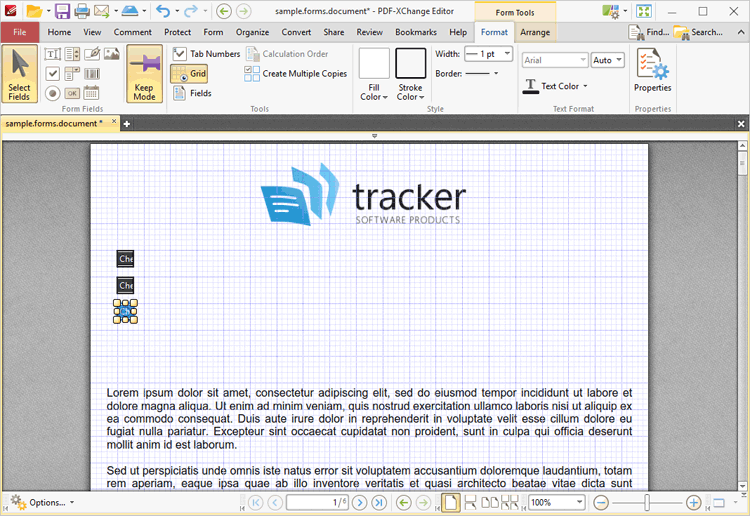
Task: Select the first checkbox form field
Action: pyautogui.click(x=125, y=259)
